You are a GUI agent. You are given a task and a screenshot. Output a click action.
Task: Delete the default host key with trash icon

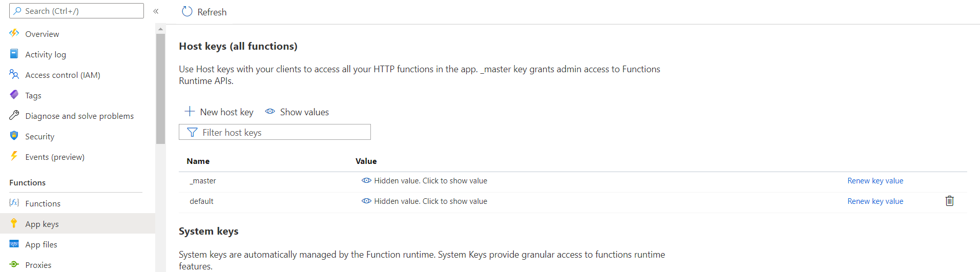click(x=949, y=201)
